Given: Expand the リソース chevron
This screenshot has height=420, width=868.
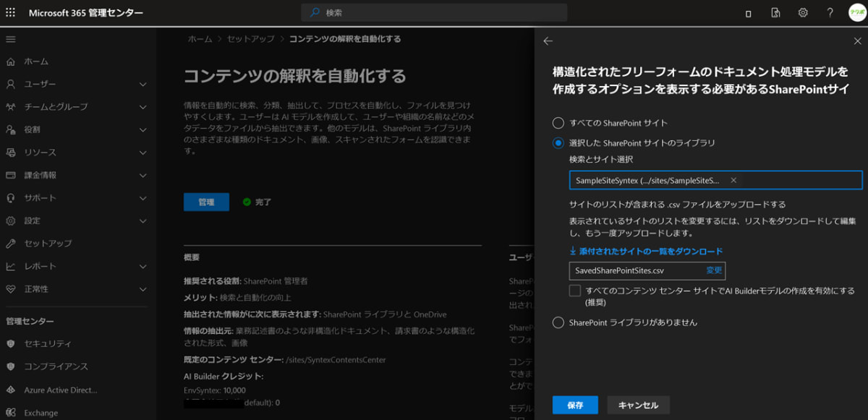Looking at the screenshot, I should (x=142, y=153).
